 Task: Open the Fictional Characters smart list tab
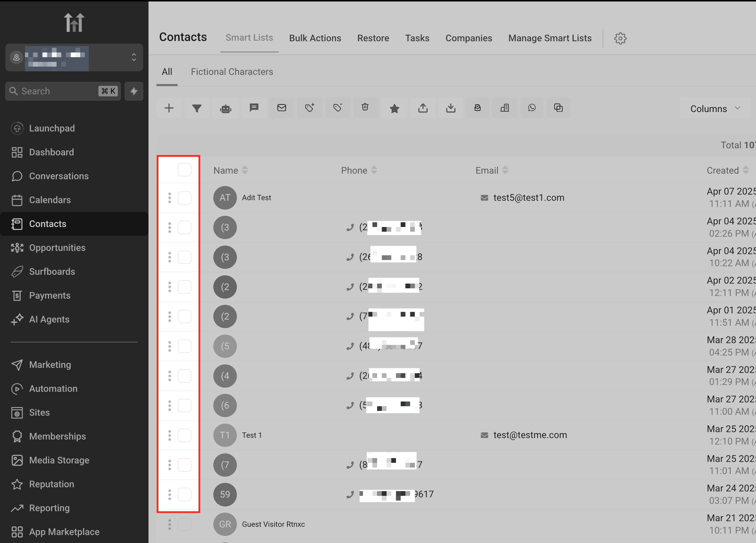click(232, 72)
